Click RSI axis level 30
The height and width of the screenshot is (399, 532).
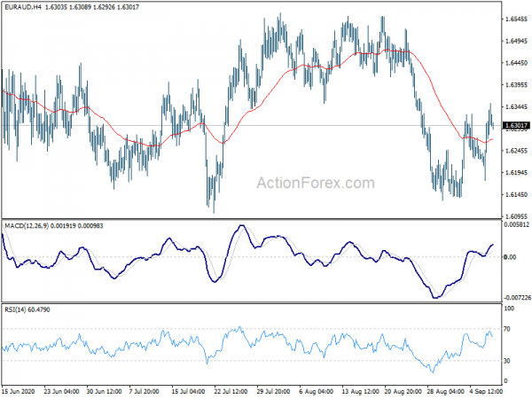pos(507,361)
